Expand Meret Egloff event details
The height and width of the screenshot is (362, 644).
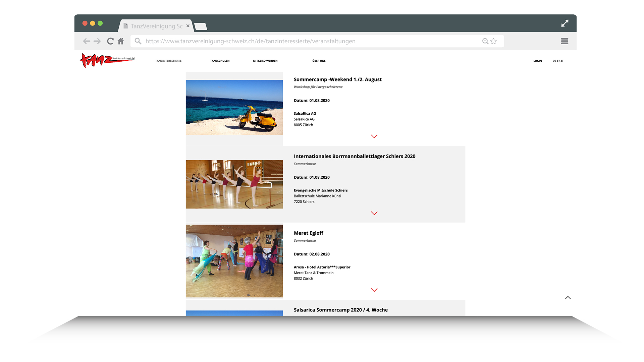pos(374,290)
